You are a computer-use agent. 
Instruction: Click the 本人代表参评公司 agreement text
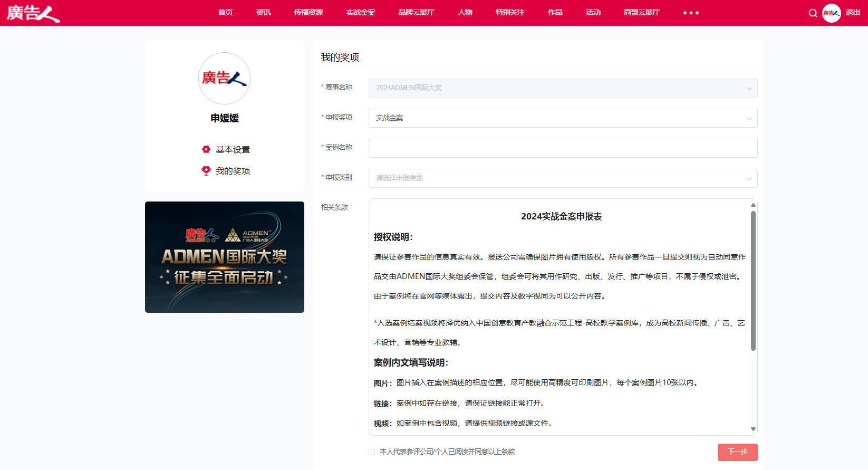[x=447, y=452]
